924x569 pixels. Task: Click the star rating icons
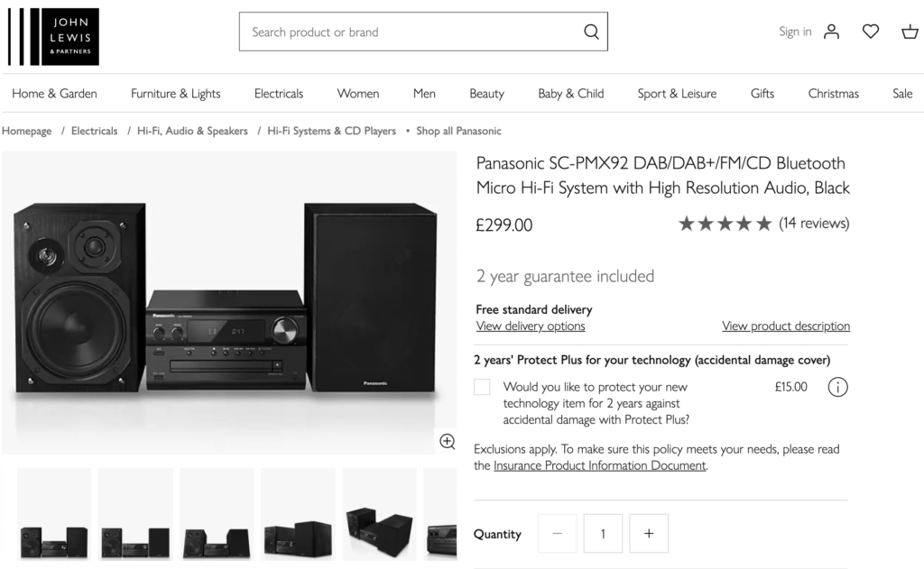click(x=725, y=224)
